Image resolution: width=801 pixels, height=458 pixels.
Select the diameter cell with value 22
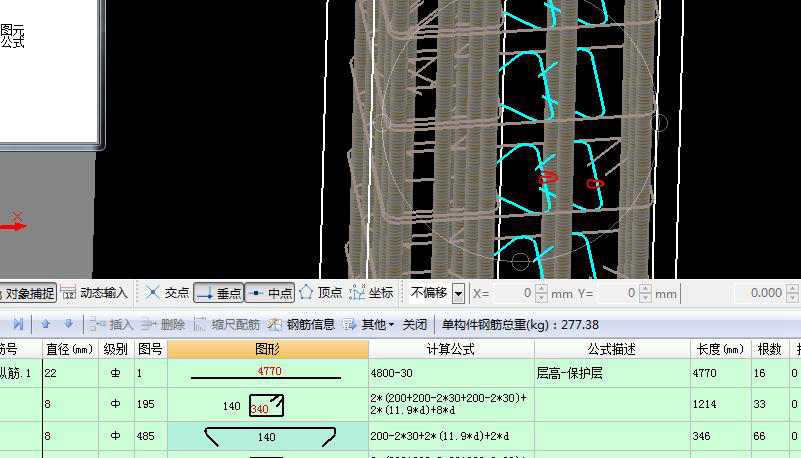(70, 373)
